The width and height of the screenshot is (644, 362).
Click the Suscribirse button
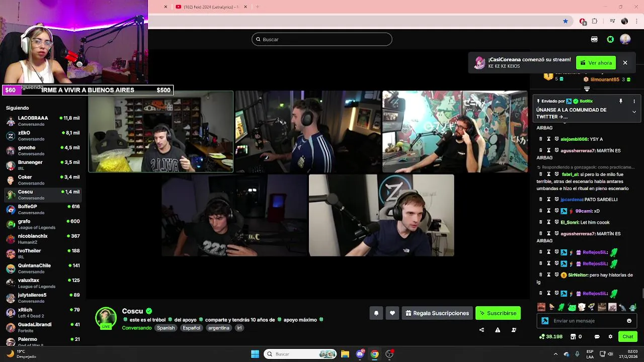click(498, 313)
